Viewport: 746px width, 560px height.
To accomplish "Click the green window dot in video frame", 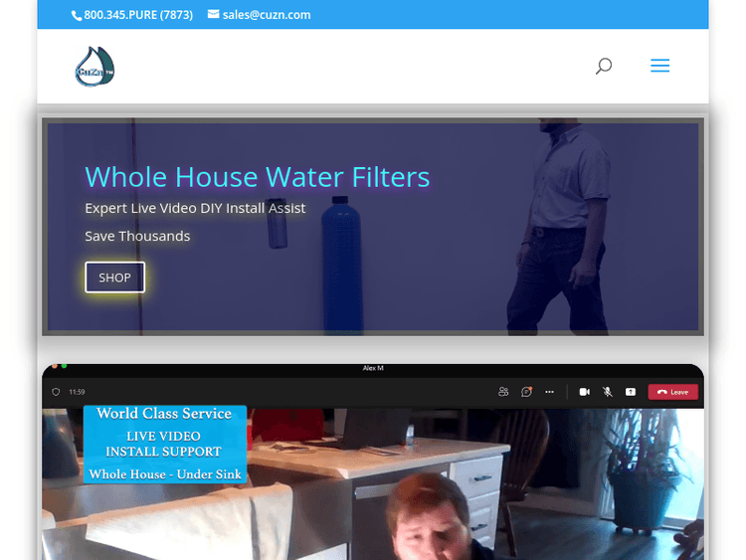I will pyautogui.click(x=64, y=367).
